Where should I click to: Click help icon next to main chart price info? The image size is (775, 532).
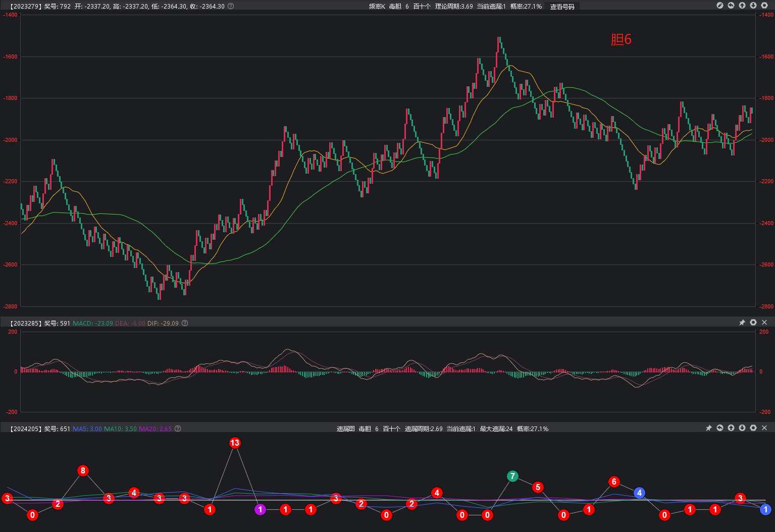coord(231,7)
